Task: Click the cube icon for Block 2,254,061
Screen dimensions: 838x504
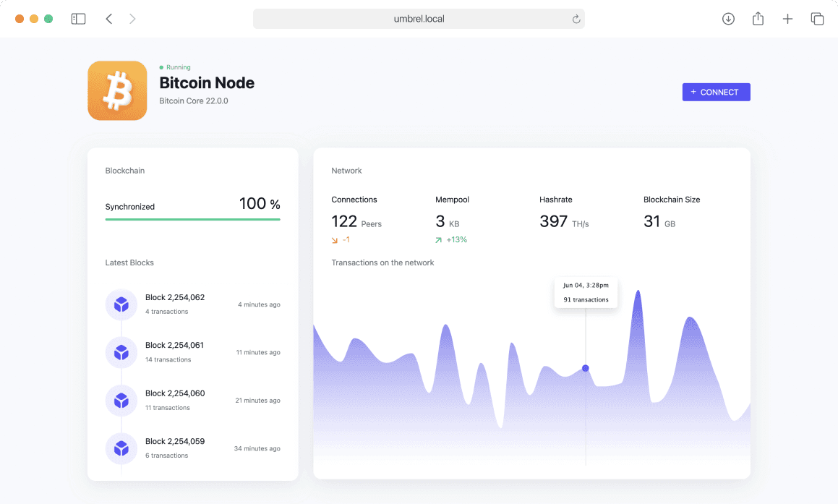Action: pyautogui.click(x=121, y=352)
